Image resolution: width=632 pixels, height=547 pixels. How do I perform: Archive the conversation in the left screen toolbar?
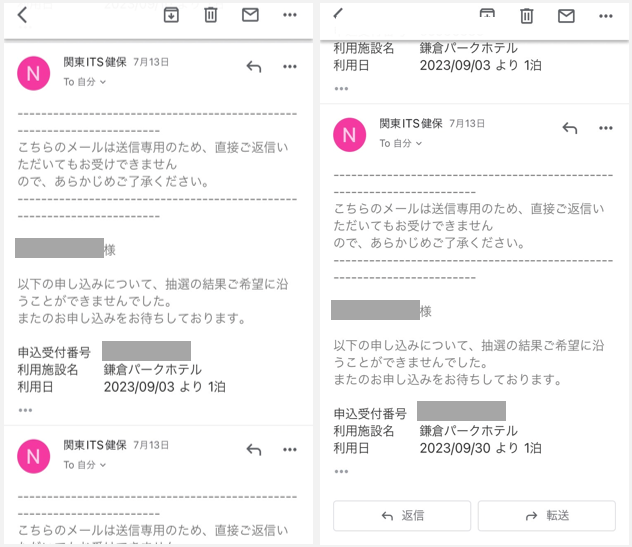point(171,15)
